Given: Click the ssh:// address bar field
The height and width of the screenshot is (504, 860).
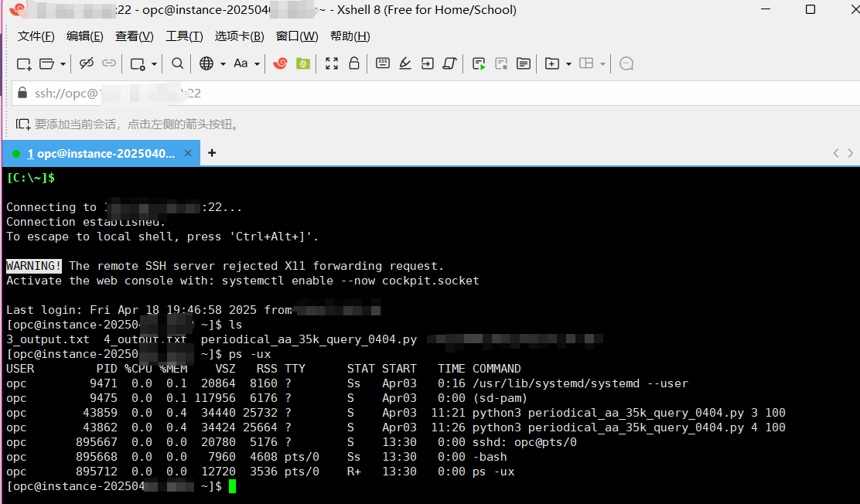Looking at the screenshot, I should tap(433, 94).
